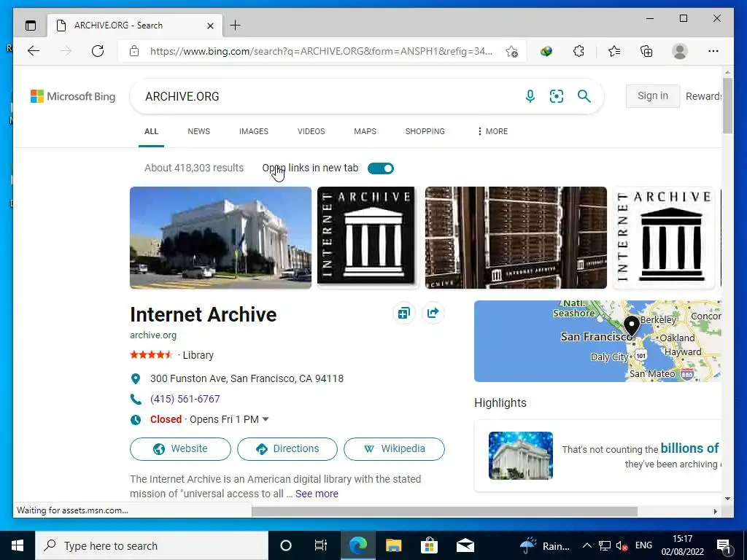Open Collections panel

point(646,51)
